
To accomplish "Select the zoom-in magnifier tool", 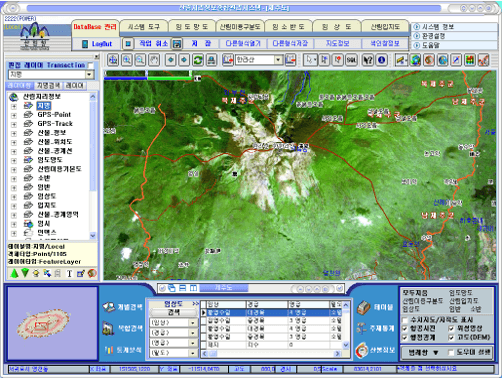I will point(127,60).
